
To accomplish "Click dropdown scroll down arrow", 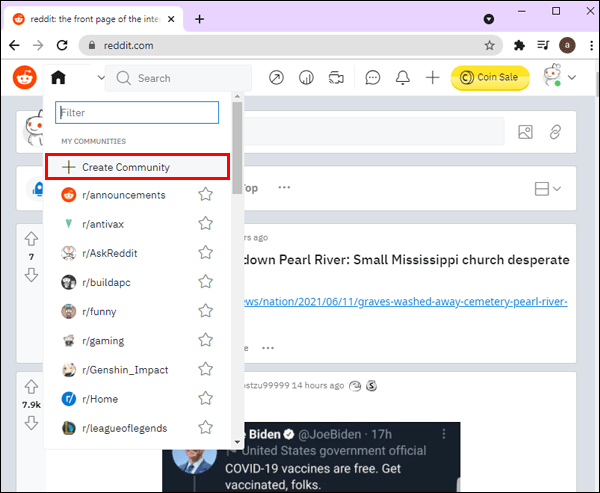I will tap(237, 442).
